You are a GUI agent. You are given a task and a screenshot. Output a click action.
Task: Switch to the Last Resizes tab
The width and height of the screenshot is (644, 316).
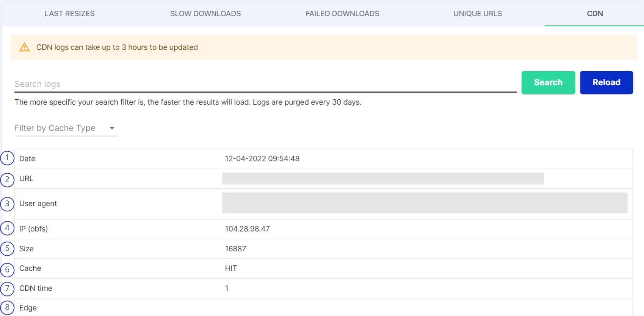(x=70, y=14)
